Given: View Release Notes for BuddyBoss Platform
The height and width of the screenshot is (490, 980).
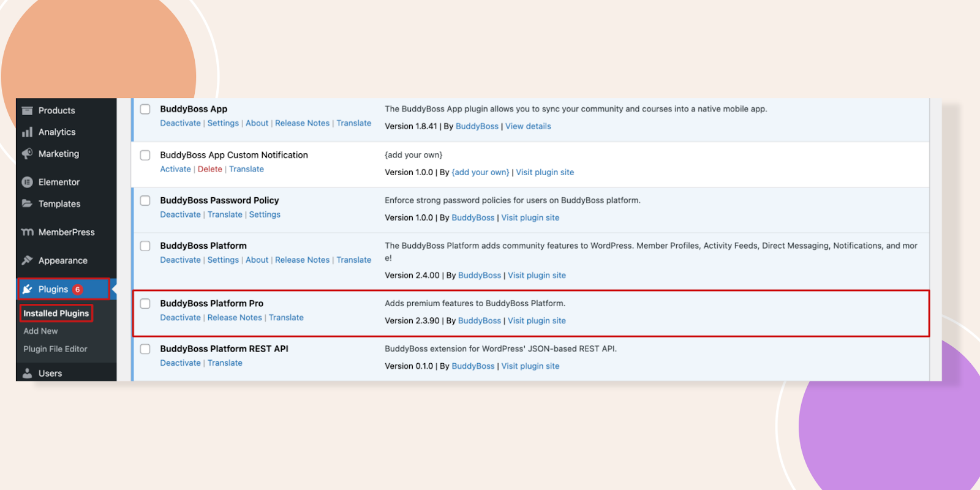Looking at the screenshot, I should (302, 260).
